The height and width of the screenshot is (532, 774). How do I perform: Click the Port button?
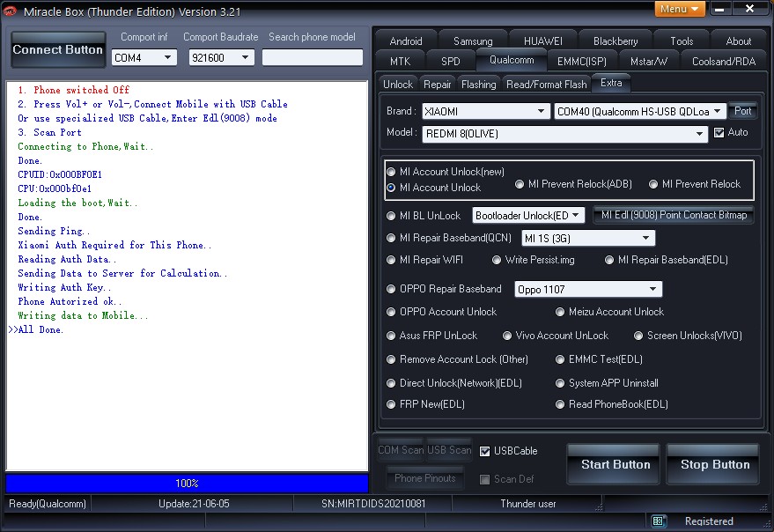(x=742, y=111)
